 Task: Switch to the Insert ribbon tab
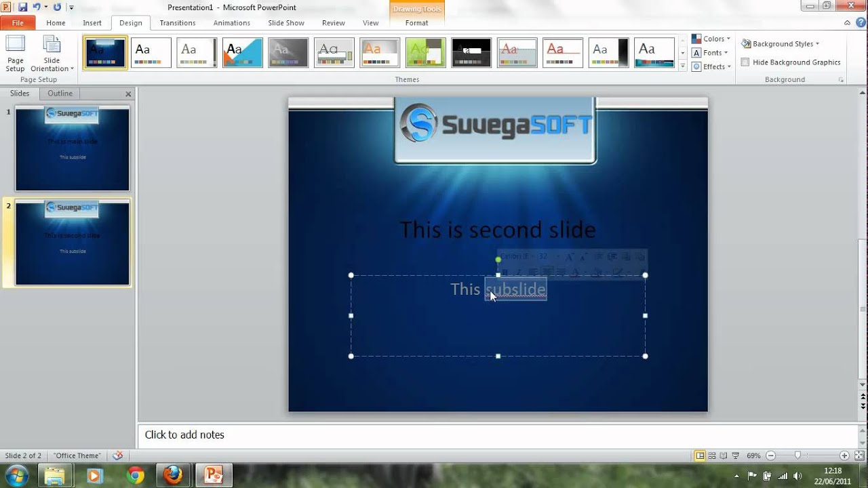tap(92, 23)
